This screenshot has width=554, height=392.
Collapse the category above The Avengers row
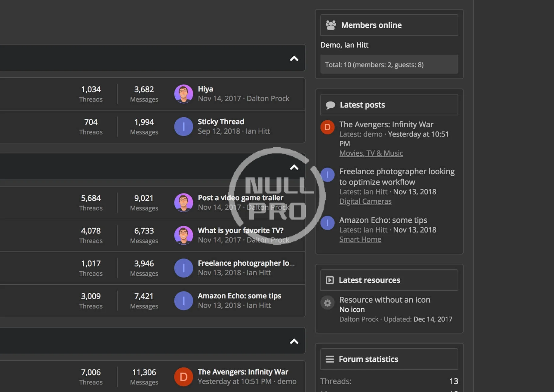294,341
